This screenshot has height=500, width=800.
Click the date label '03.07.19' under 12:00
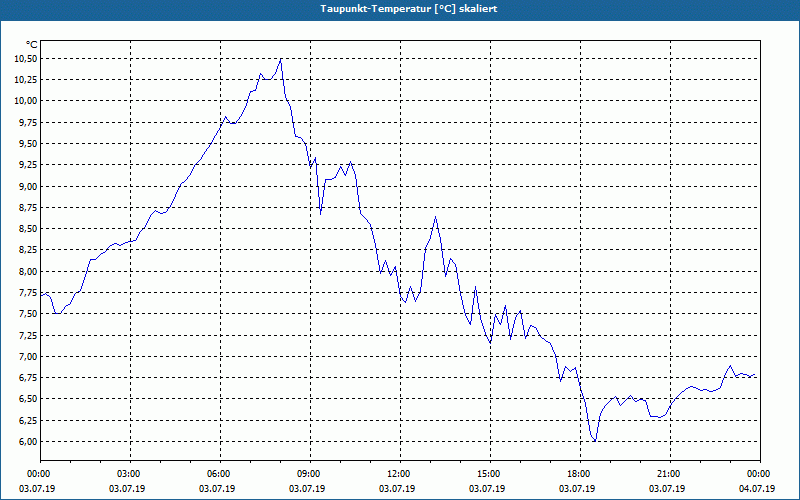pos(397,489)
